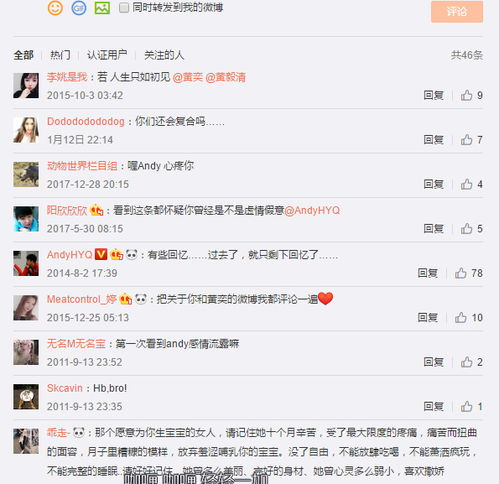Open the emoji smiley picker icon
499x484 pixels.
pos(55,8)
